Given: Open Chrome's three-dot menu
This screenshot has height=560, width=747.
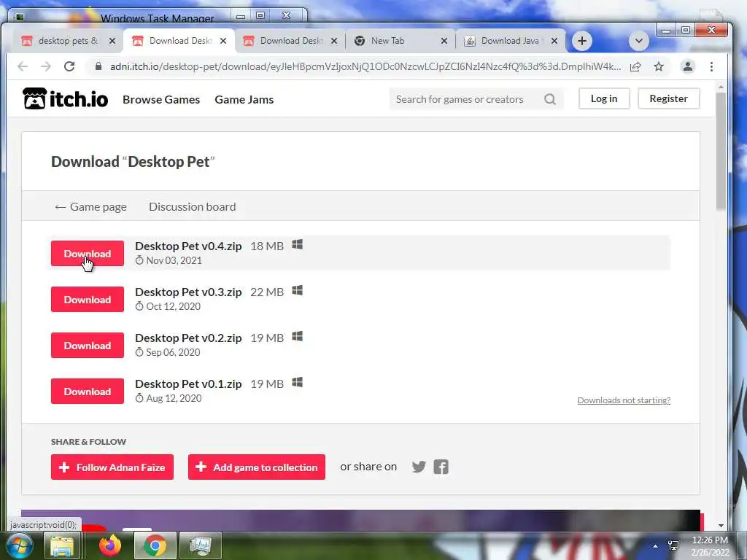Looking at the screenshot, I should 712,66.
